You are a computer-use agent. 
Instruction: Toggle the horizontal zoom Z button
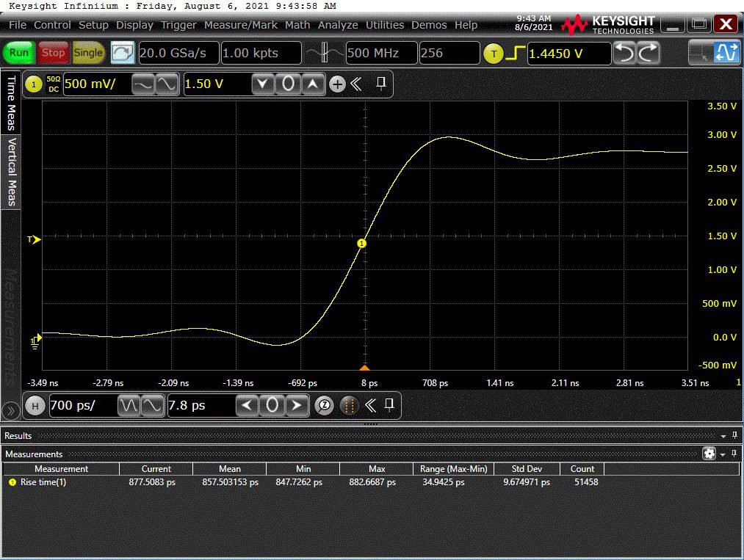click(x=324, y=405)
